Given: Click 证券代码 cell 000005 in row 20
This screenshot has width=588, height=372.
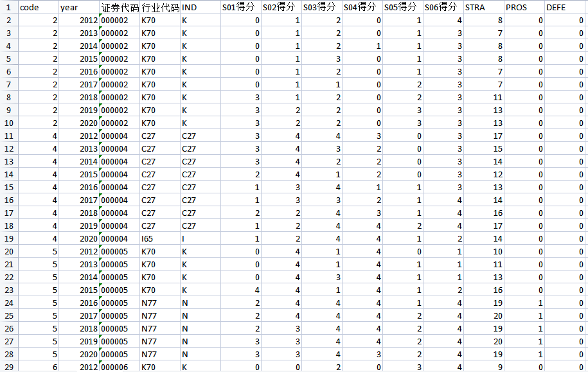Looking at the screenshot, I should click(120, 251).
